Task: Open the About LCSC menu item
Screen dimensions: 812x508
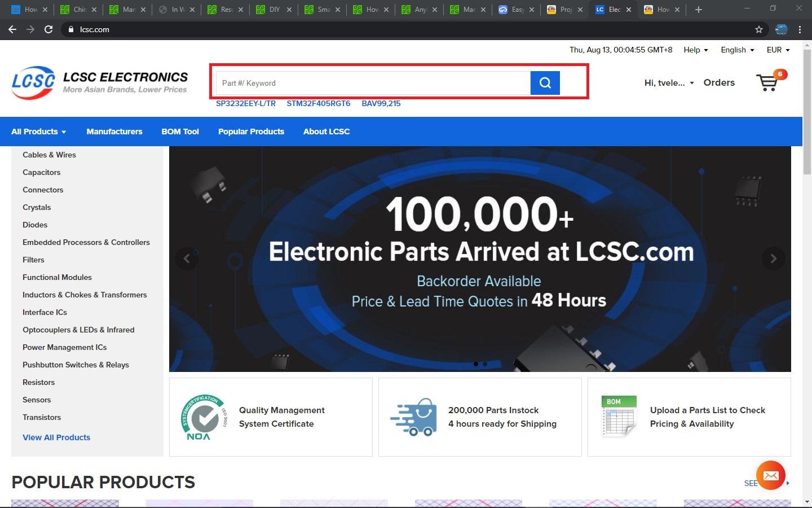Action: pyautogui.click(x=326, y=132)
